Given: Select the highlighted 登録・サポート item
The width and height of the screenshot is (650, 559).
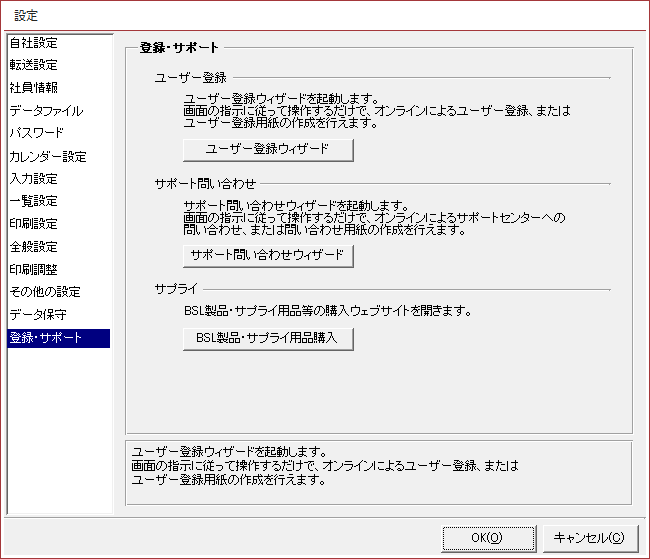Looking at the screenshot, I should tap(46, 338).
